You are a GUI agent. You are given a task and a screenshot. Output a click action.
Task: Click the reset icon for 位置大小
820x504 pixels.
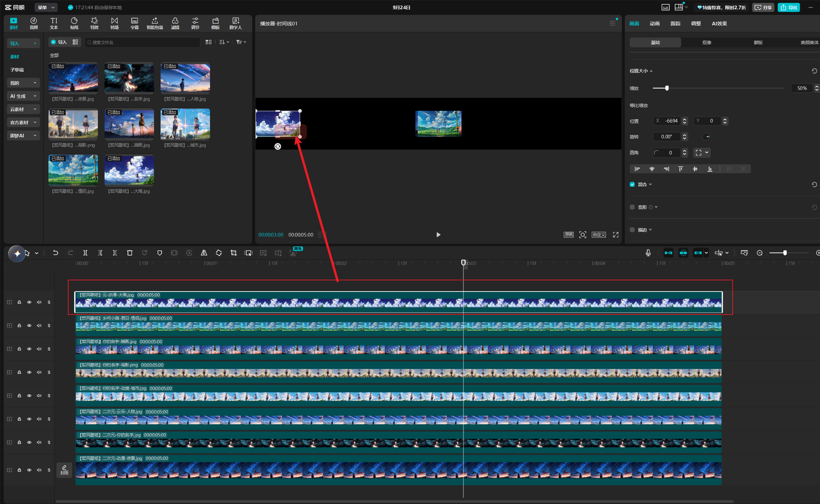pos(814,71)
